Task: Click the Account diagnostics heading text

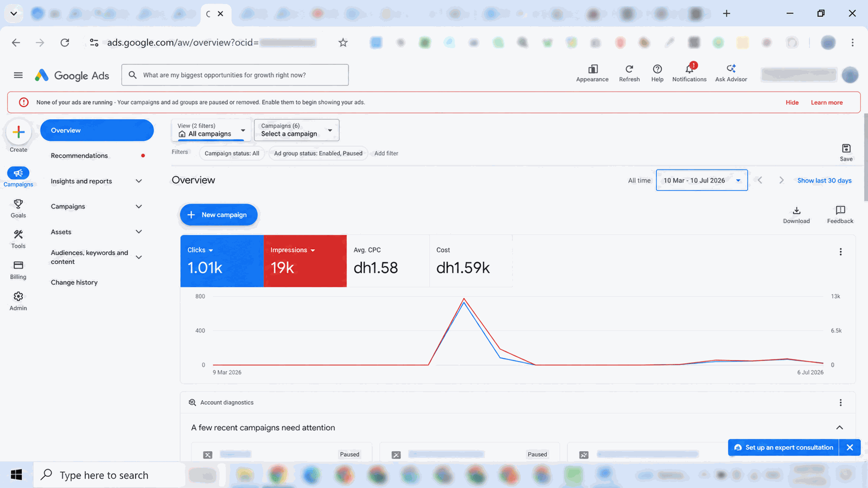Action: pos(227,402)
